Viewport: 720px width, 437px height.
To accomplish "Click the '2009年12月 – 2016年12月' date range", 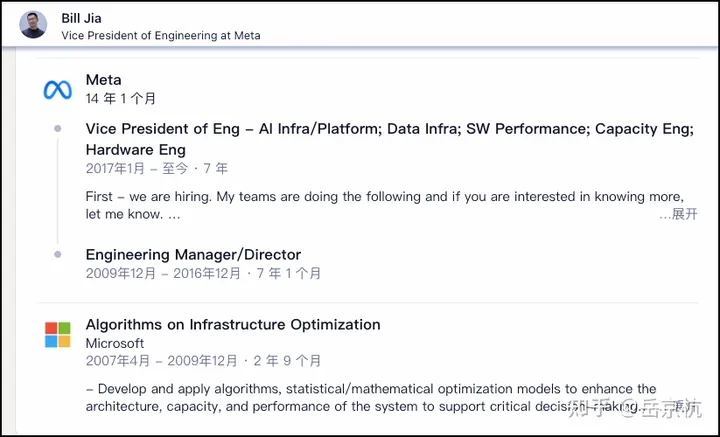I will point(203,273).
